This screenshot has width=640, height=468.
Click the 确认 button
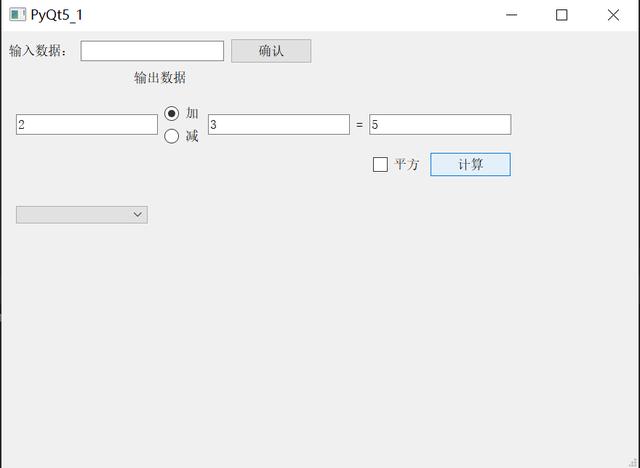[x=271, y=51]
